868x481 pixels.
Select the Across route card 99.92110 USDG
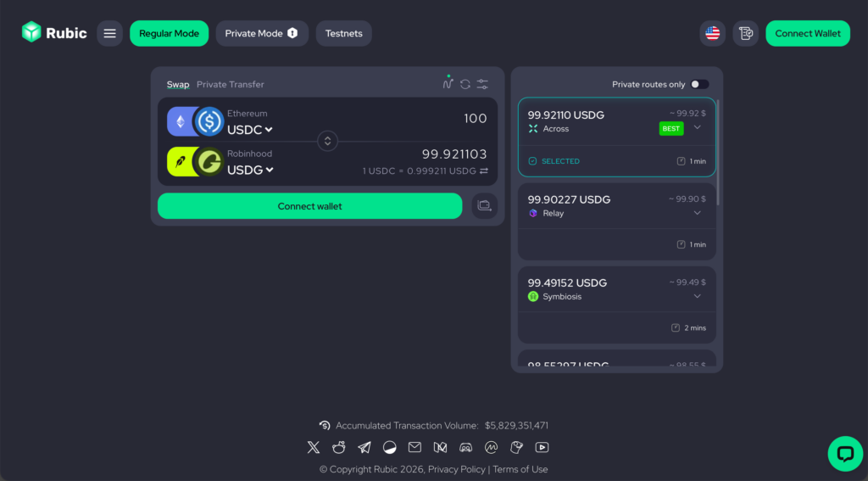(x=617, y=137)
